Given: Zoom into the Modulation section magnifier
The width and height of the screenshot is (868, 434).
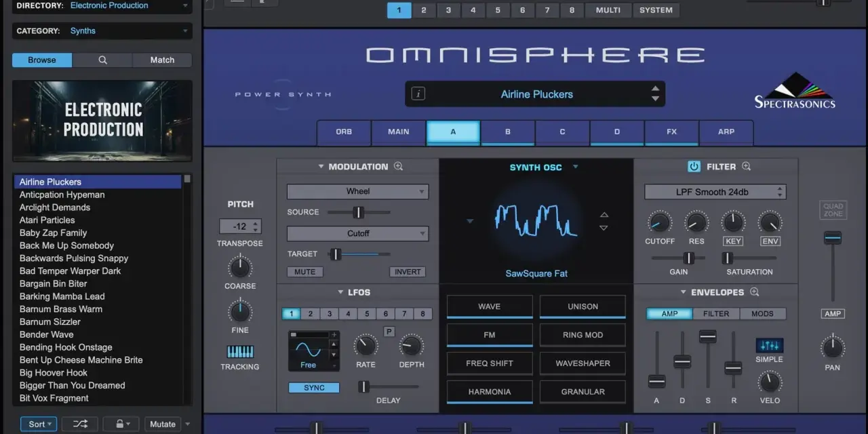Looking at the screenshot, I should 398,166.
